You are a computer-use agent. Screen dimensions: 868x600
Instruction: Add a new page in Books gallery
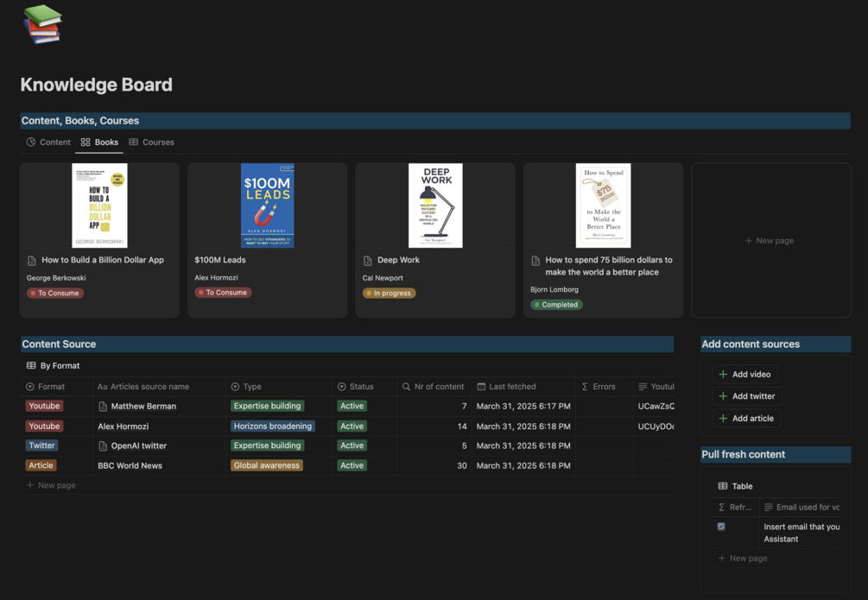770,241
